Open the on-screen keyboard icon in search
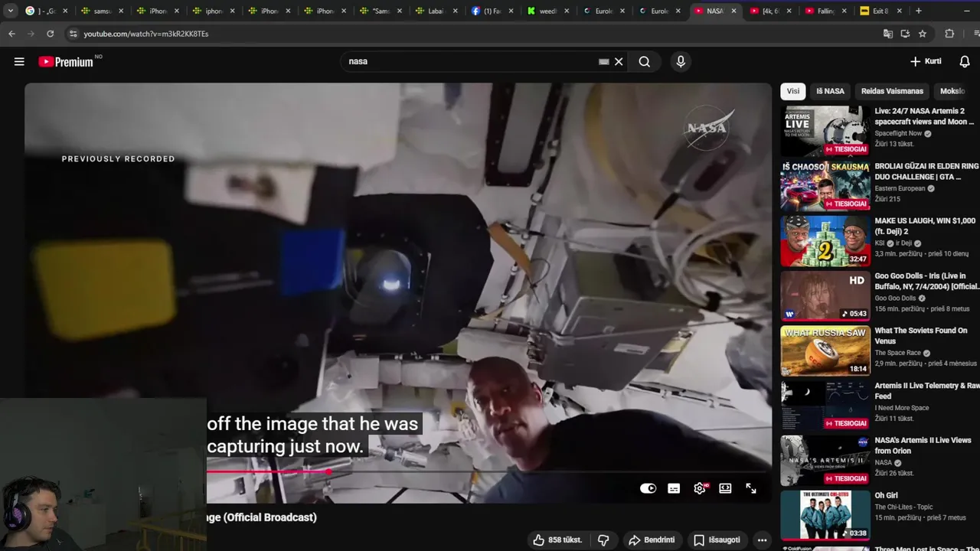This screenshot has width=980, height=551. pyautogui.click(x=603, y=62)
